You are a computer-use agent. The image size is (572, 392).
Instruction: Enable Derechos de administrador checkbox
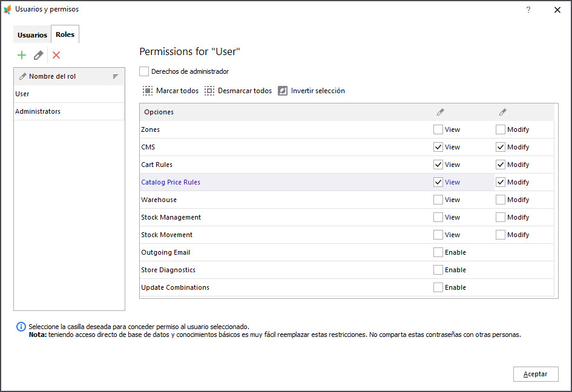click(x=144, y=71)
